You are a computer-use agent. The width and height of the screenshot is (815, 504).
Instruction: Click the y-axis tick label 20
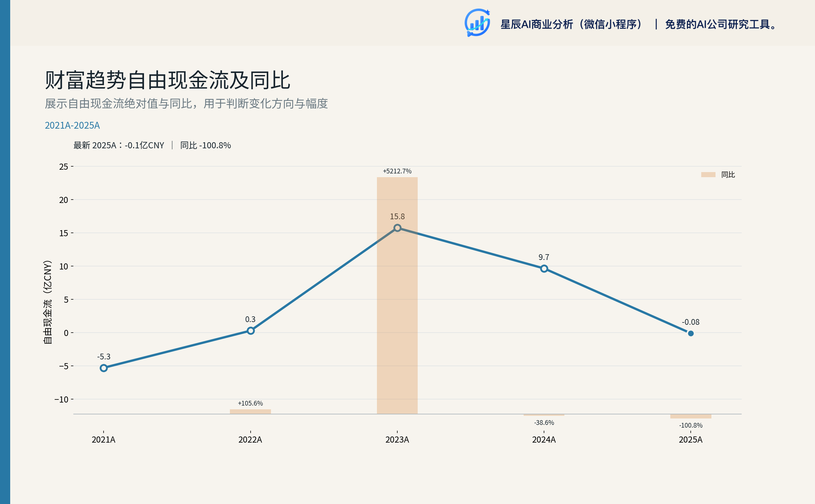click(x=64, y=200)
